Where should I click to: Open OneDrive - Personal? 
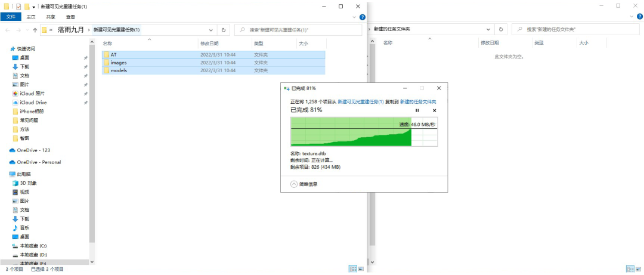pos(39,162)
